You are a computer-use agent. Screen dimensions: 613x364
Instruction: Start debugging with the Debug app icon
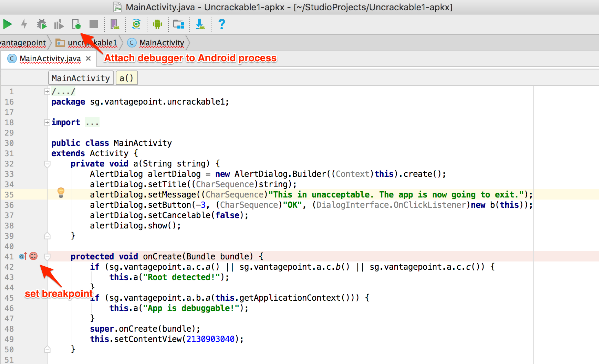42,24
